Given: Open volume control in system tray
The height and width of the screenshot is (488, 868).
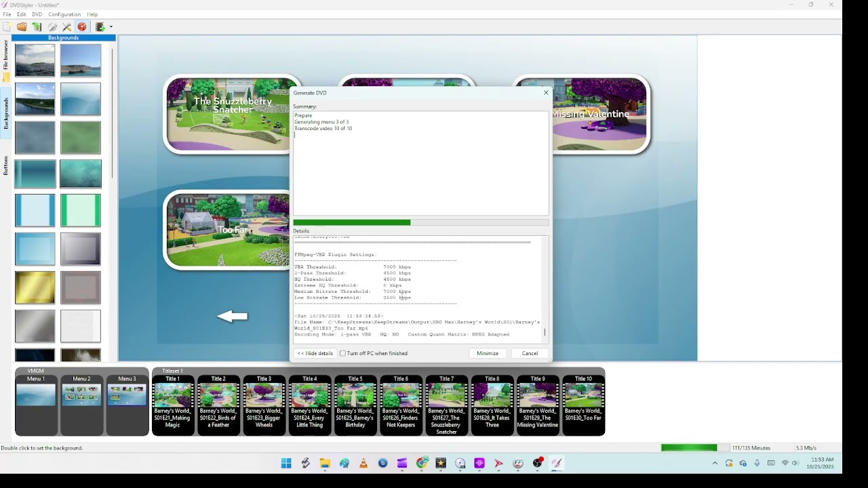Looking at the screenshot, I should pos(795,464).
